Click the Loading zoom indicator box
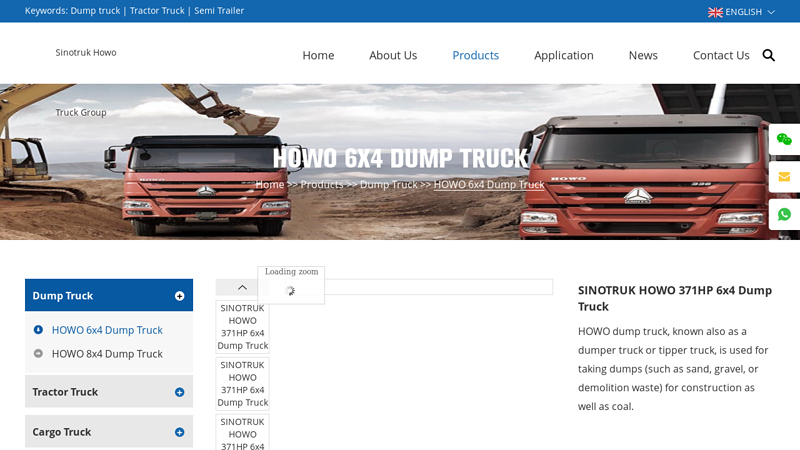Image resolution: width=800 pixels, height=450 pixels. 291,285
